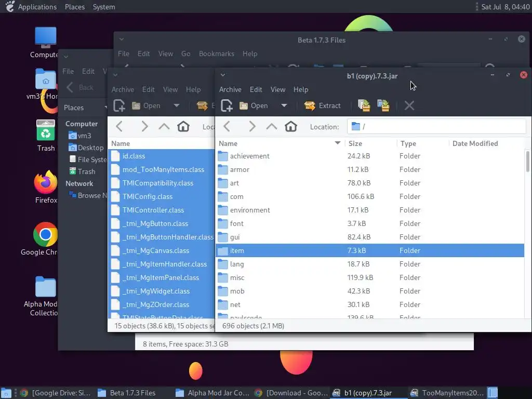Select the art folder
Image resolution: width=532 pixels, height=399 pixels.
[370, 183]
